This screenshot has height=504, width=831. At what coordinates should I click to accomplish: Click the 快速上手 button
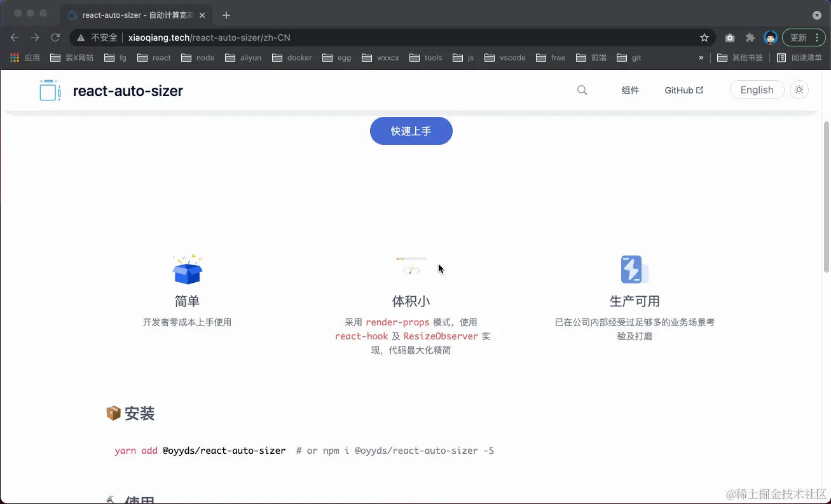(x=411, y=131)
